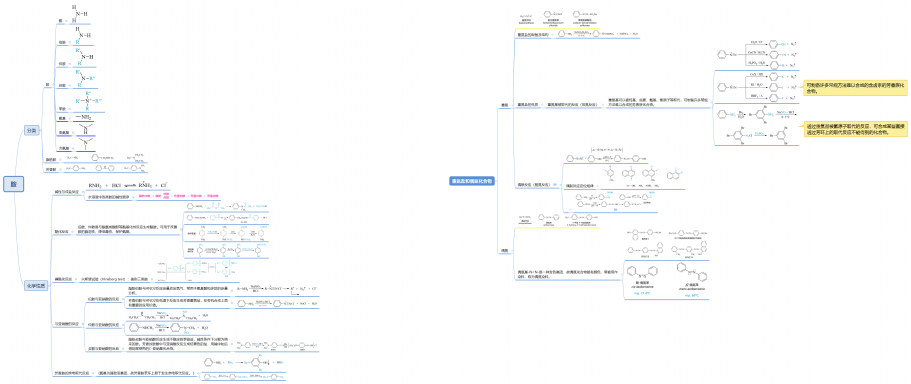Click the tertiary amine N–R'' structure image
911x384 pixels.
pyautogui.click(x=85, y=78)
